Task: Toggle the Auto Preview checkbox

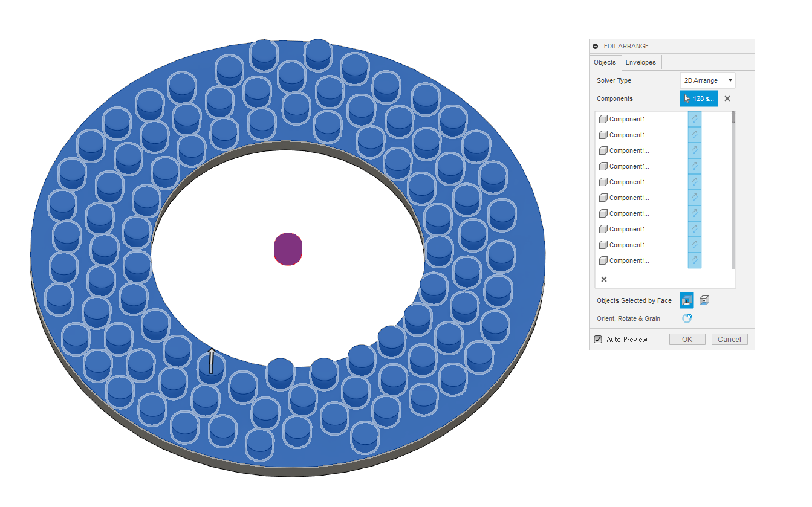Action: [597, 339]
